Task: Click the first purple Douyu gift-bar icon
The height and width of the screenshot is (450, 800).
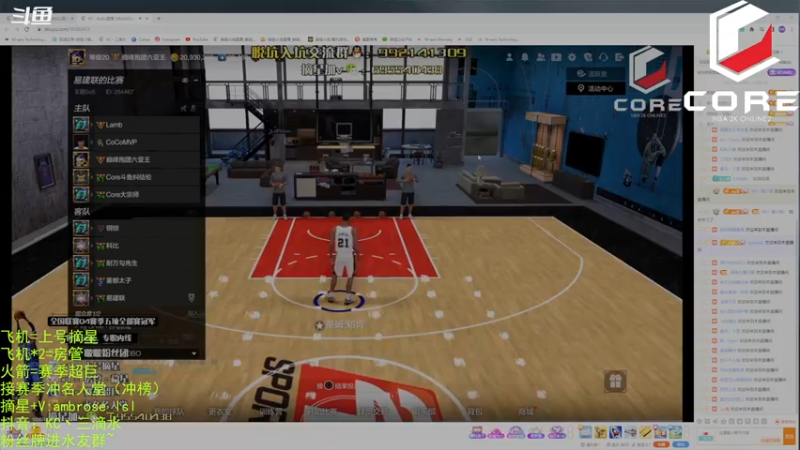Action: coord(477,433)
